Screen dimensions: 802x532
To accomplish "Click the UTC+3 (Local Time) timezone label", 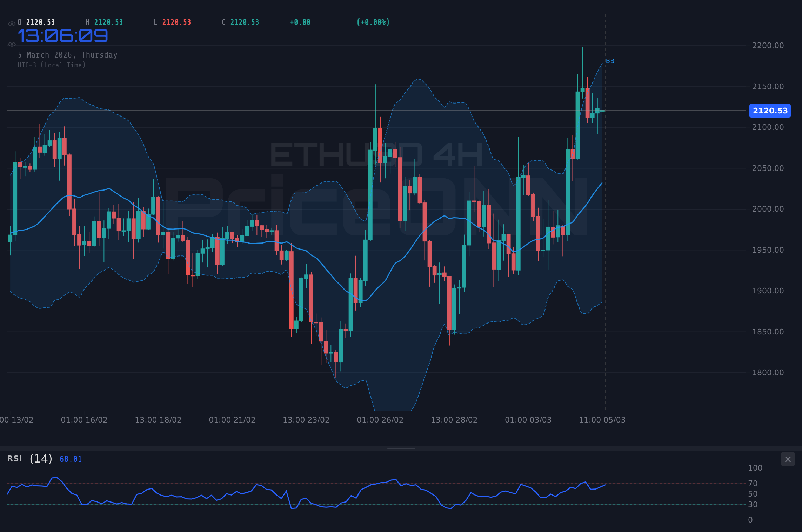I will (52, 65).
